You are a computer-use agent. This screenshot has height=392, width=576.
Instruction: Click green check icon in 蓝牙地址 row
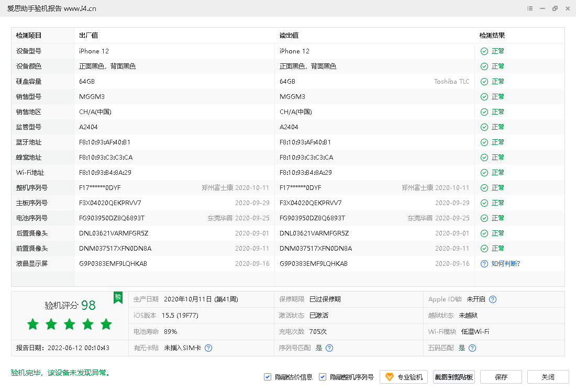[x=484, y=142]
